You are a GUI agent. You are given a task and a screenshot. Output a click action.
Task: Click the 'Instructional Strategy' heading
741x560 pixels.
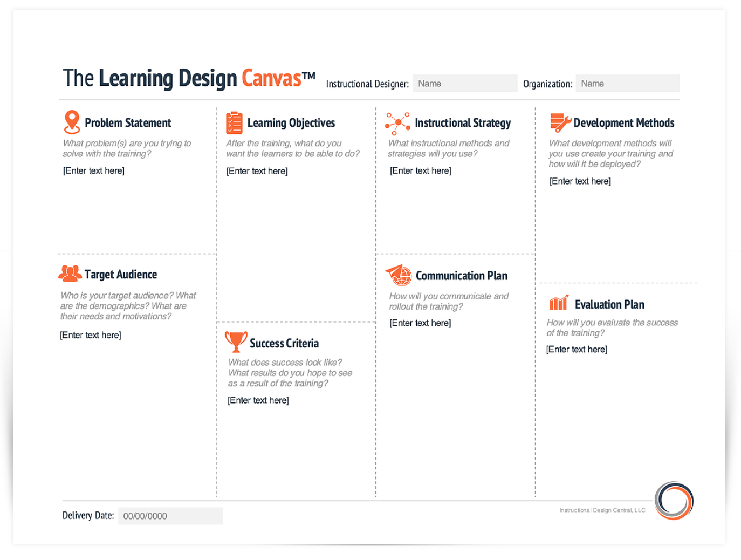(463, 123)
